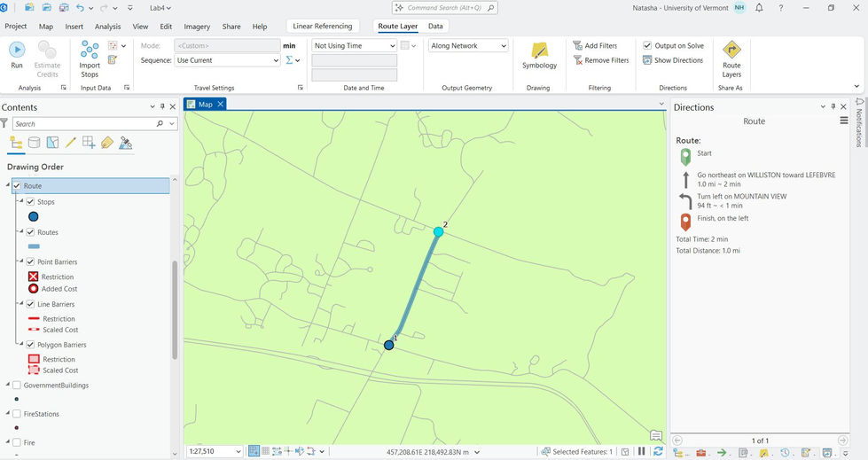Click Add Filters icon

tap(577, 45)
